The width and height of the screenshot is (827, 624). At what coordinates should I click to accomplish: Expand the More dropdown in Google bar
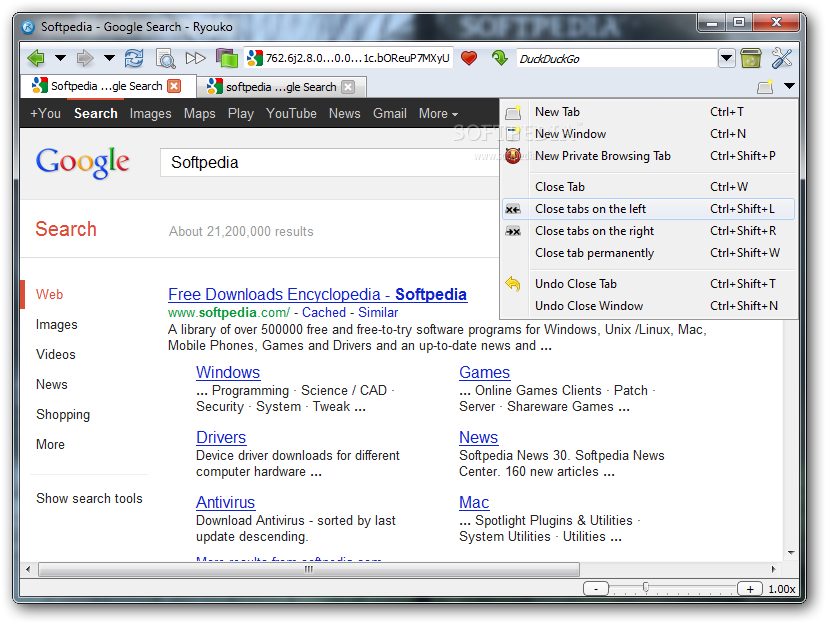point(438,113)
